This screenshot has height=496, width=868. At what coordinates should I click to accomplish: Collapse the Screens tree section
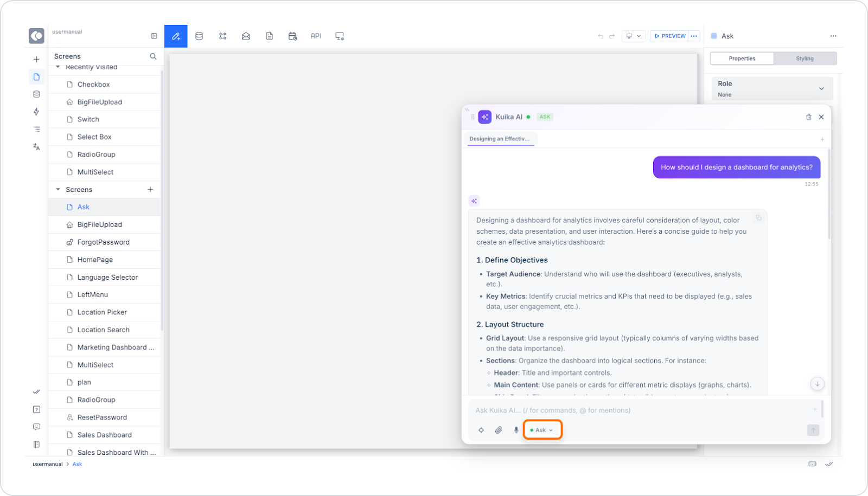point(58,189)
